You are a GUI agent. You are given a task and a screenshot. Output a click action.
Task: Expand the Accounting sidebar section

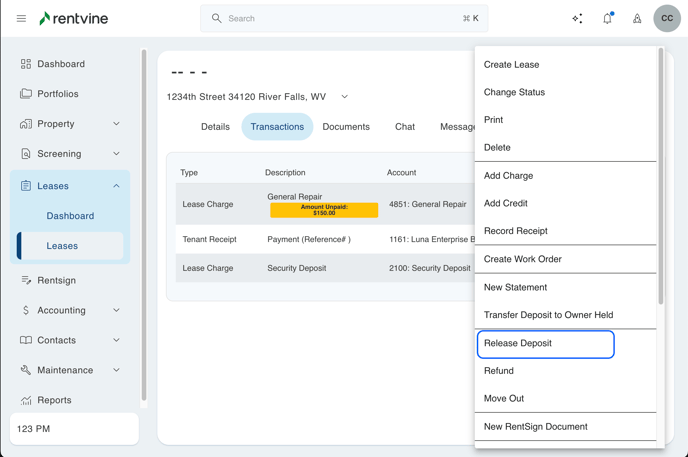(116, 310)
